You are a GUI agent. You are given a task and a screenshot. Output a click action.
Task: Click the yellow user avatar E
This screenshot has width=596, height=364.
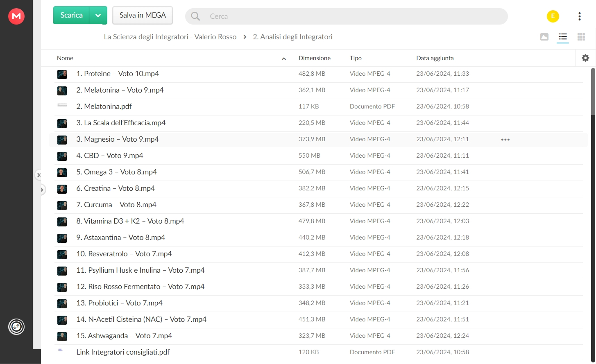point(553,16)
